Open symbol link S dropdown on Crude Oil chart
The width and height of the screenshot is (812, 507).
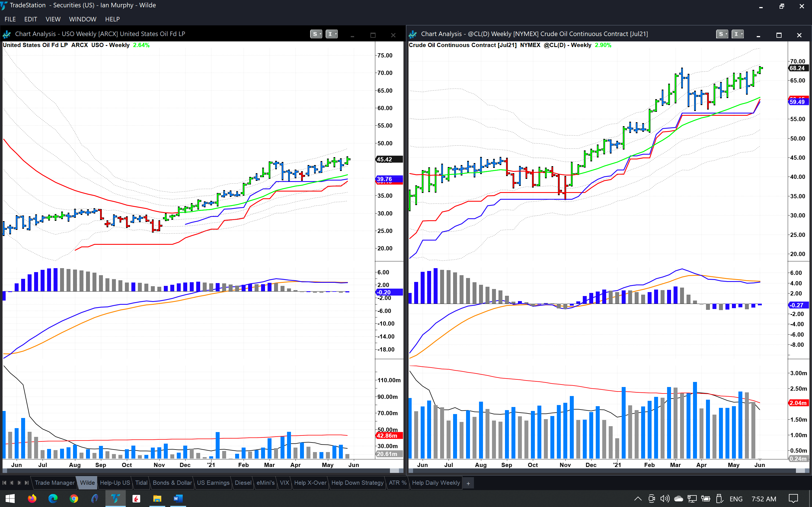click(722, 34)
